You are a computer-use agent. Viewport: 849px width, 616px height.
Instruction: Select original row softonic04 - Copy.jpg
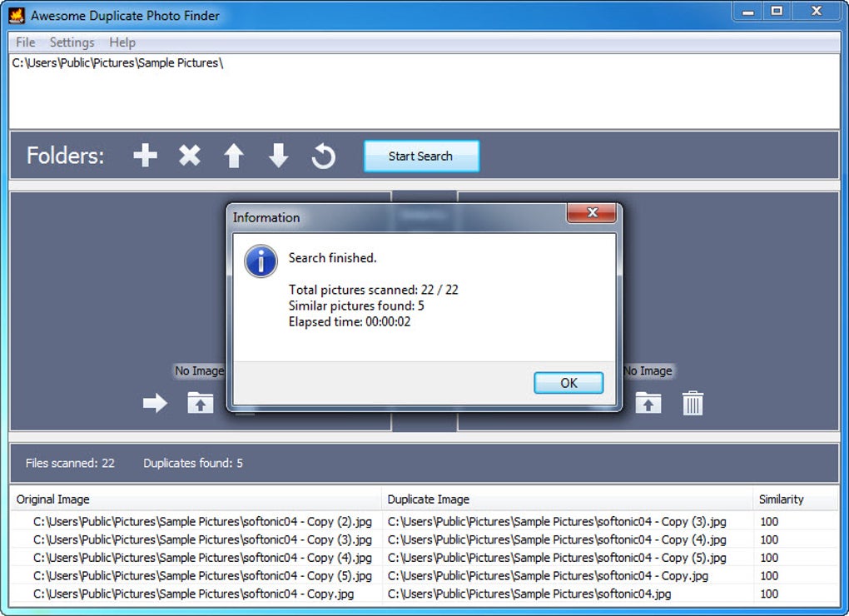point(193,594)
